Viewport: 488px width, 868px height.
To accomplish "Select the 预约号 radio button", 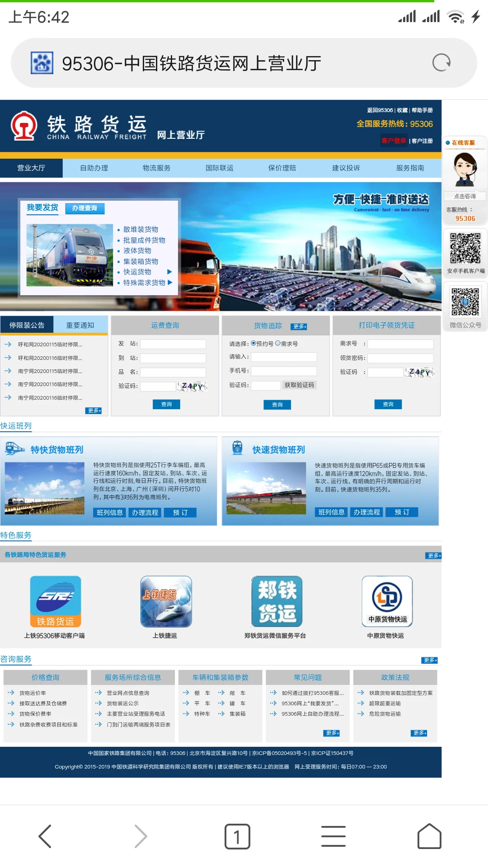I will [x=253, y=343].
